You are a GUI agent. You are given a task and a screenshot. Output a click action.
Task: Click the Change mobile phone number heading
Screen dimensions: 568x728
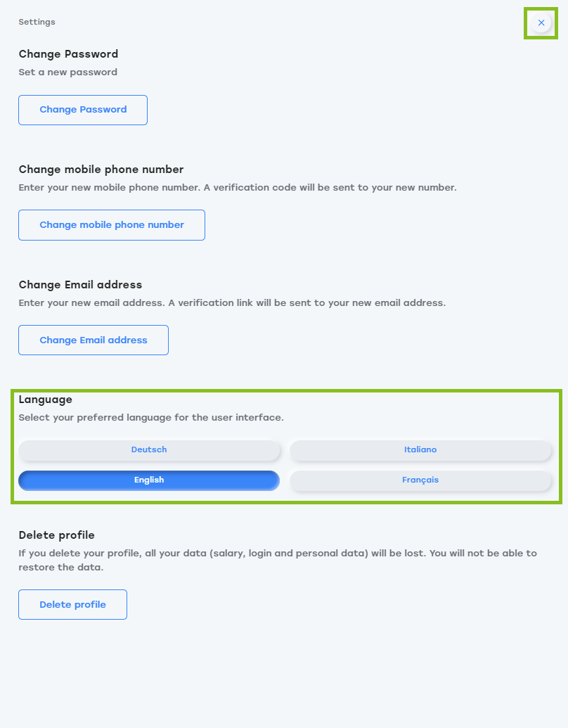[101, 170]
